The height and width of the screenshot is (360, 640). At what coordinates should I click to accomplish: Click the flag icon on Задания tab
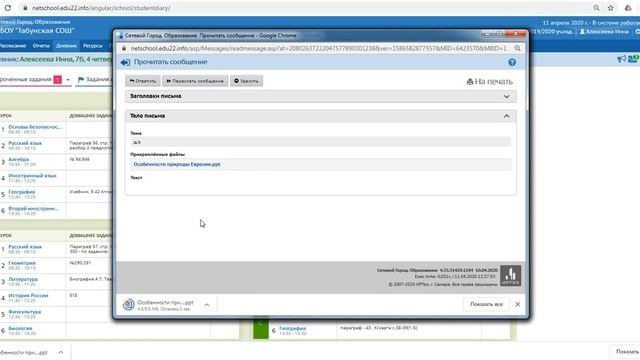click(x=81, y=80)
